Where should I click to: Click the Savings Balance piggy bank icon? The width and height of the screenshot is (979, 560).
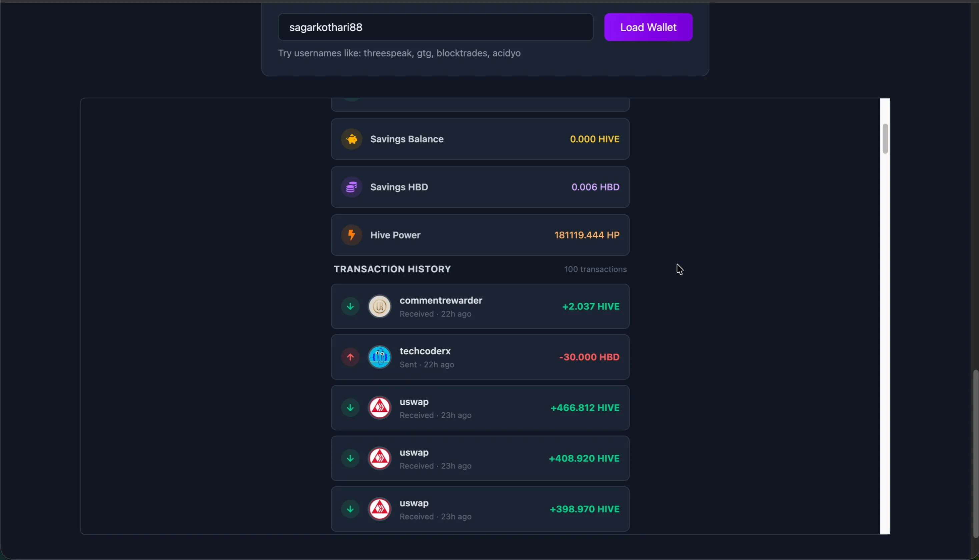click(x=351, y=139)
